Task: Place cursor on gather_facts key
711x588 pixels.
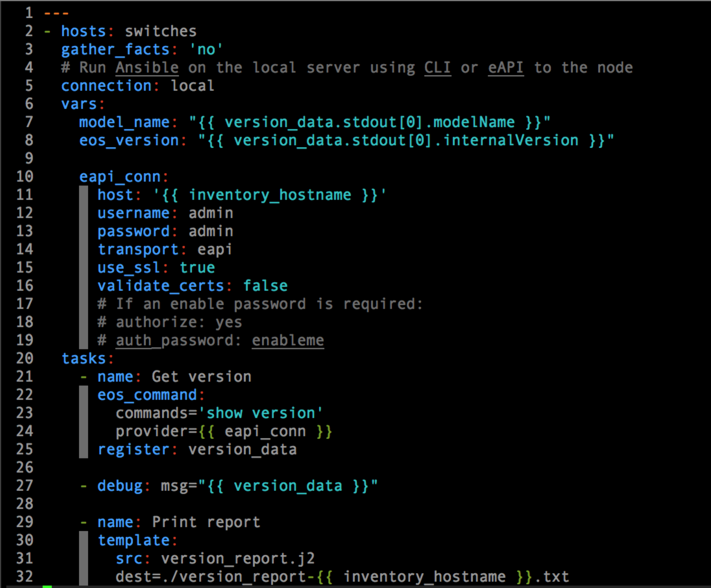Action: pyautogui.click(x=115, y=49)
